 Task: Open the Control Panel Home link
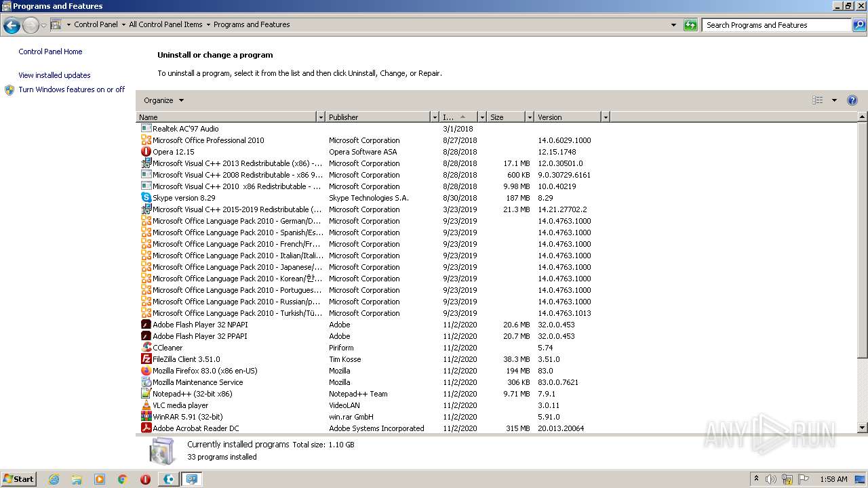[x=50, y=52]
